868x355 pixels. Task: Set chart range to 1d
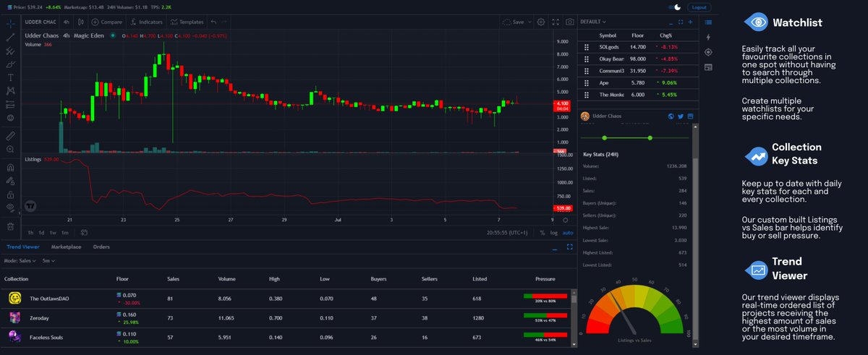pos(41,232)
